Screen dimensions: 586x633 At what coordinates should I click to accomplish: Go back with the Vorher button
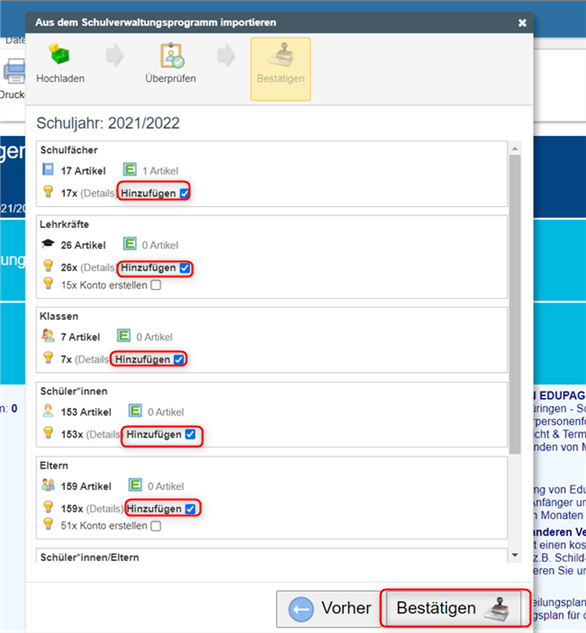[x=329, y=608]
